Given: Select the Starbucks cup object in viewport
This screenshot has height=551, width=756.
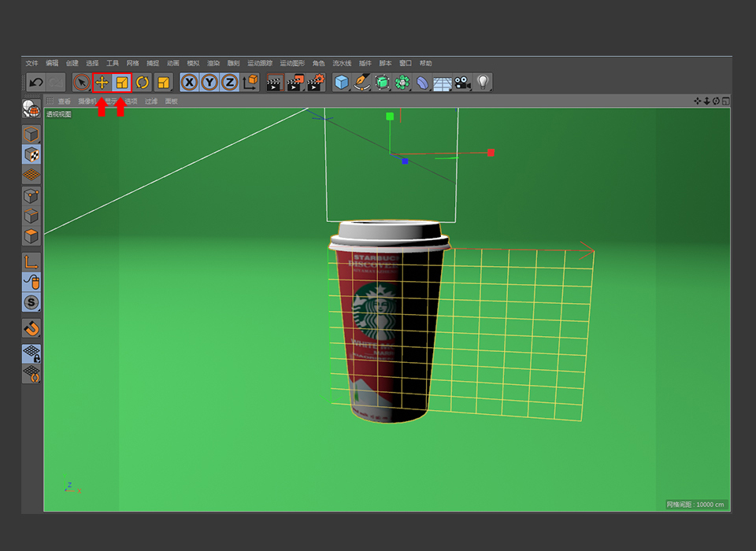Looking at the screenshot, I should click(x=389, y=322).
